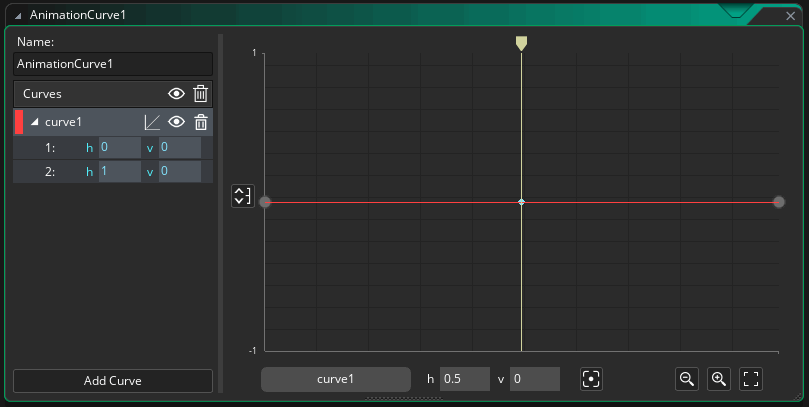Image resolution: width=809 pixels, height=407 pixels.
Task: Edit the v 0 field below graph
Action: tap(535, 379)
